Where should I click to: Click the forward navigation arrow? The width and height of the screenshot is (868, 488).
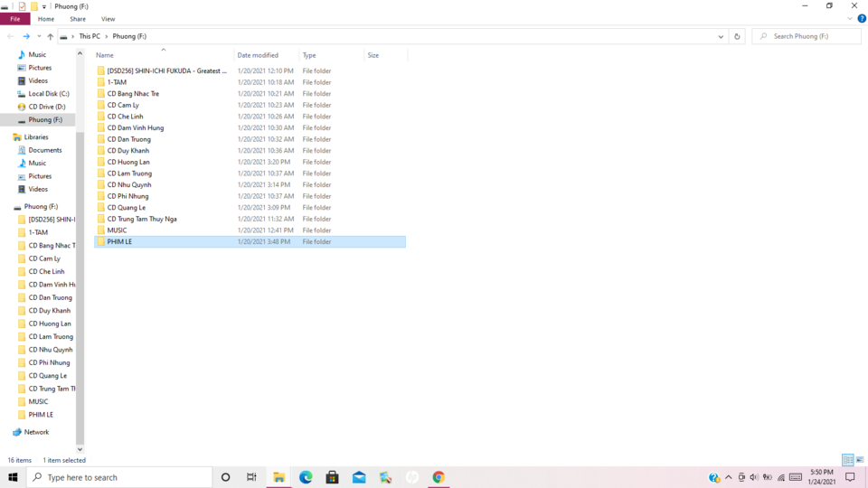coord(26,36)
